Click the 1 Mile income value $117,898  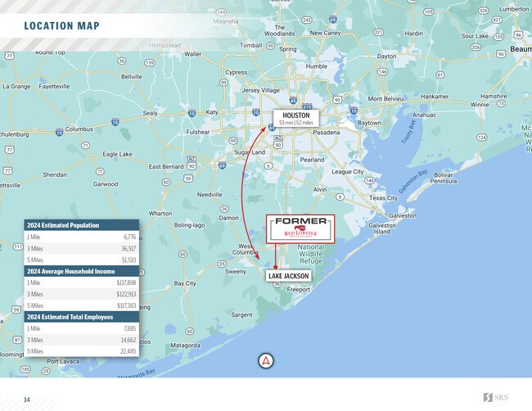126,282
